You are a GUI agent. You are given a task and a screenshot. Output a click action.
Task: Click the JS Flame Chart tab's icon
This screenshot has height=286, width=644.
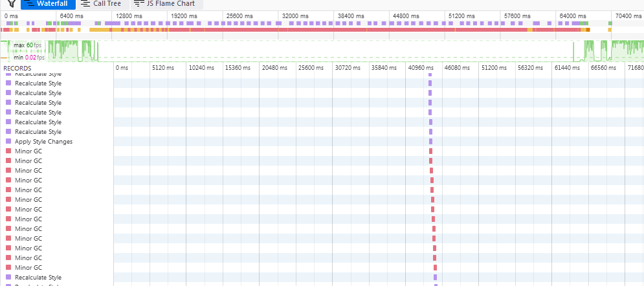click(x=139, y=3)
